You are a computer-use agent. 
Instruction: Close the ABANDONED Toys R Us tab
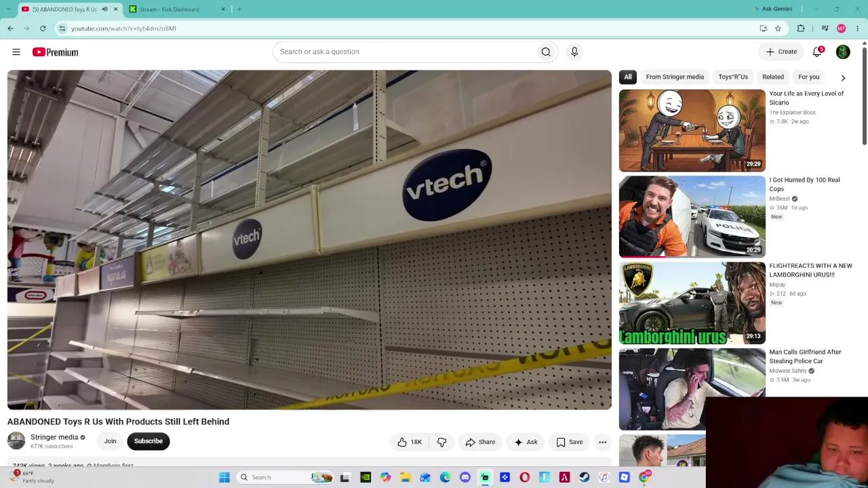[115, 9]
